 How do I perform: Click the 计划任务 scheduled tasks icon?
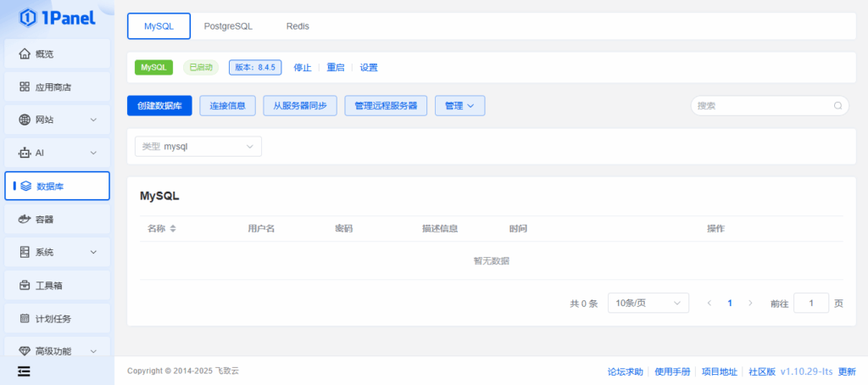[x=25, y=319]
